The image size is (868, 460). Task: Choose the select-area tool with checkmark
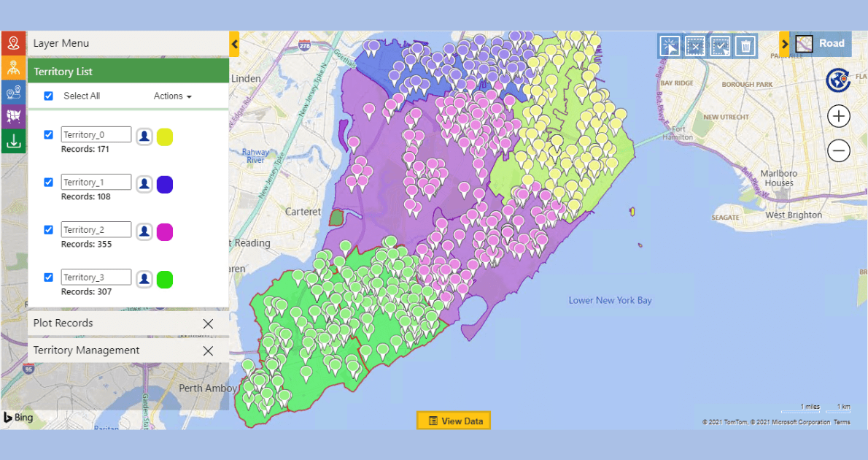[720, 46]
